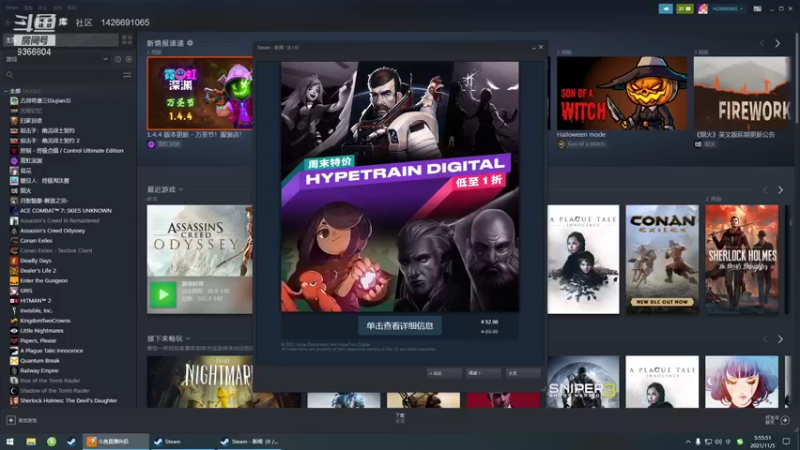
Task: Click the GRIS game icon in list
Action: click(14, 291)
